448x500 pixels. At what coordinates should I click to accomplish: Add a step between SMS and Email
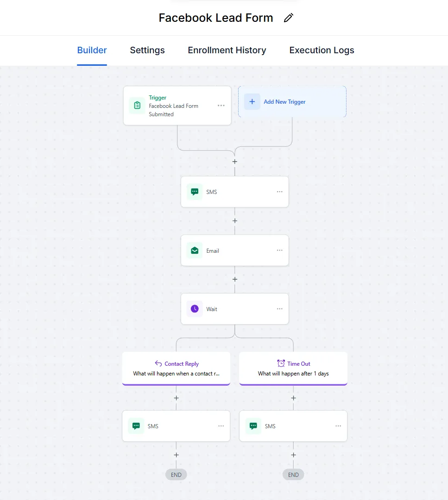click(235, 221)
